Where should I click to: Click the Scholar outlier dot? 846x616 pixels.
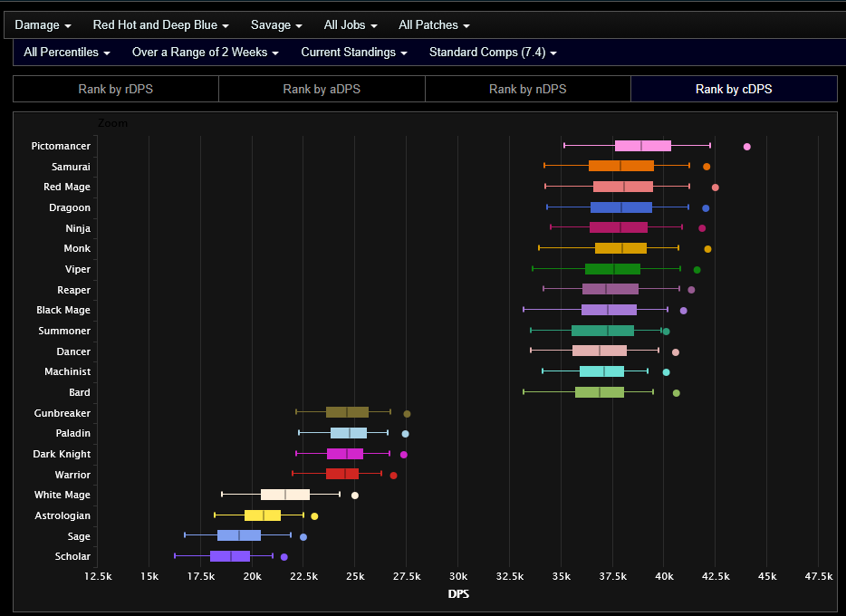[284, 557]
